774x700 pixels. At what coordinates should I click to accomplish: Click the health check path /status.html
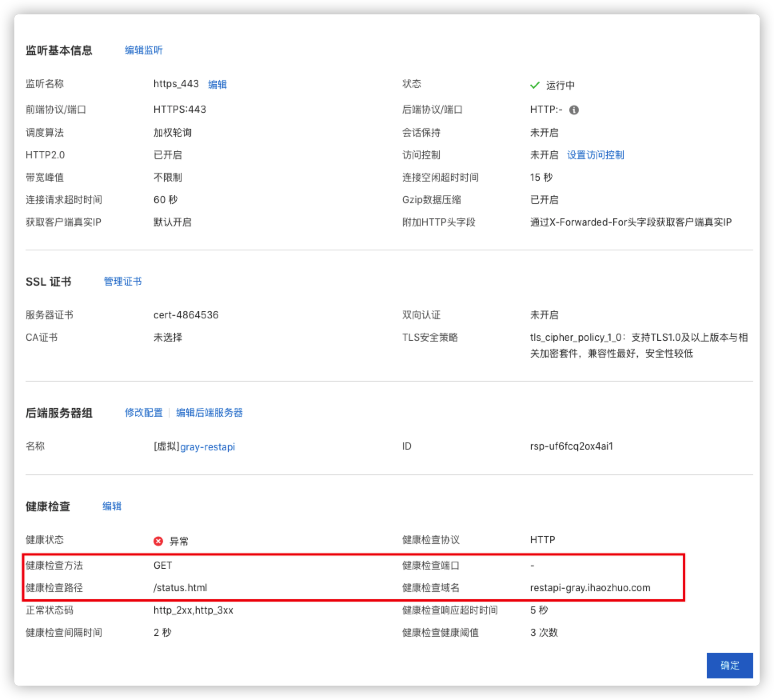click(180, 588)
